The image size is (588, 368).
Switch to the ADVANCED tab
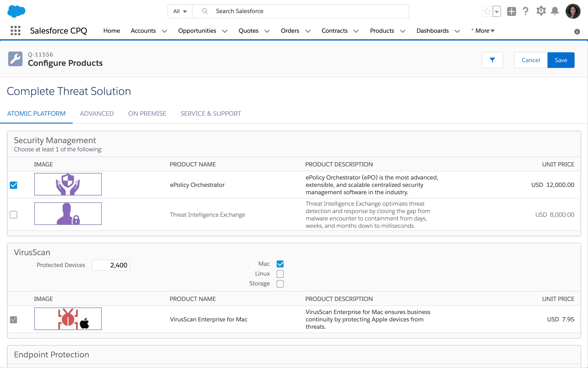(x=97, y=113)
